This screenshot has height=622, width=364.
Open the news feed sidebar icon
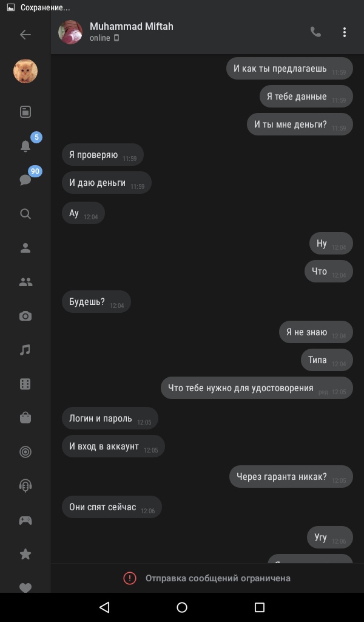(25, 112)
